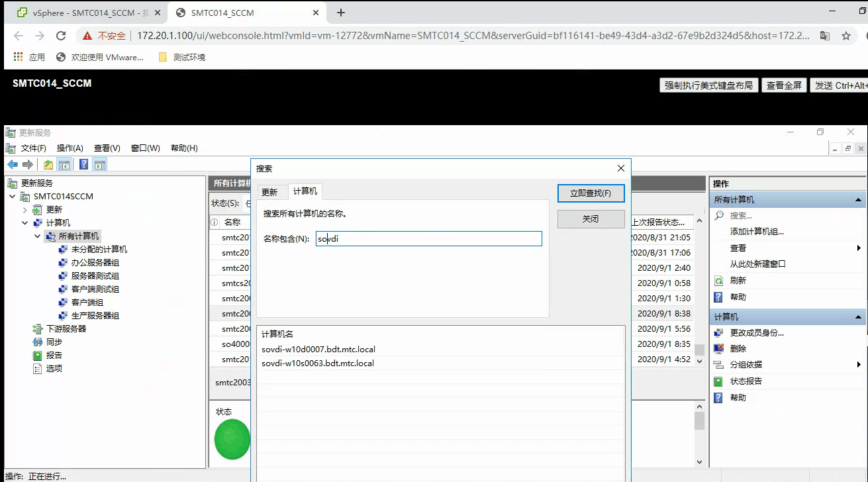868x482 pixels.
Task: Expand the 分组依据 submenu
Action: [x=859, y=364]
